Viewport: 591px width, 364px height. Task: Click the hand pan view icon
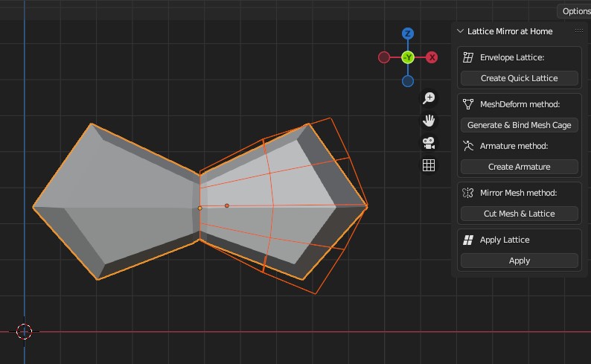429,121
